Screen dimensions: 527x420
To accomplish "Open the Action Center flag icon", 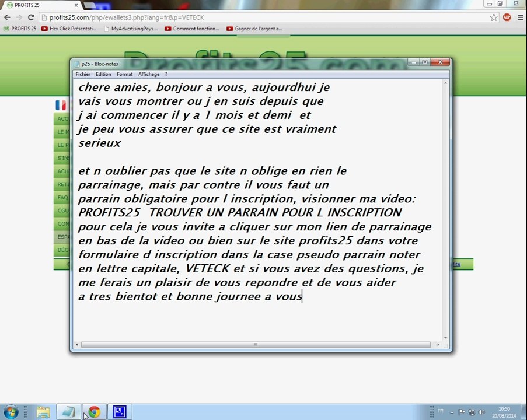I will (x=462, y=412).
